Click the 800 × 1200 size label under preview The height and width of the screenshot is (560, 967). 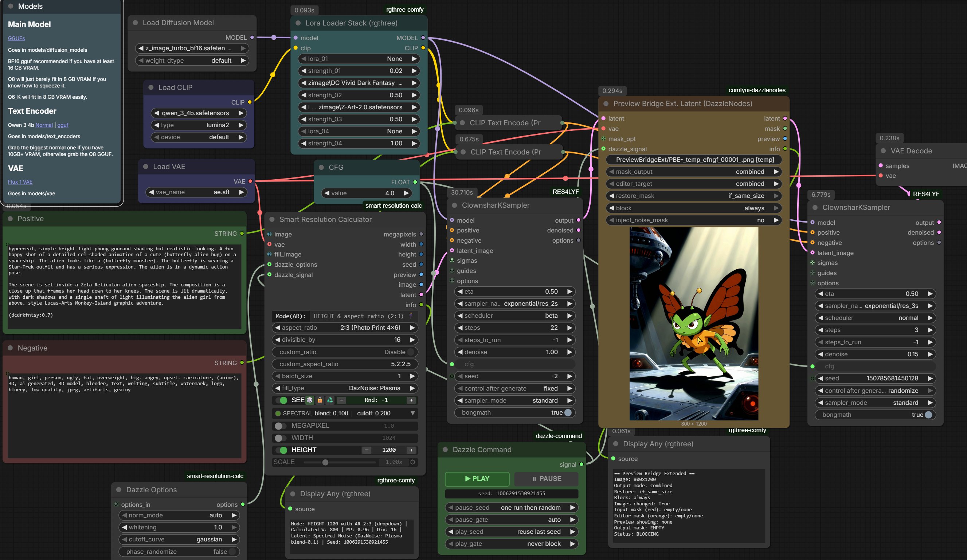(x=694, y=423)
